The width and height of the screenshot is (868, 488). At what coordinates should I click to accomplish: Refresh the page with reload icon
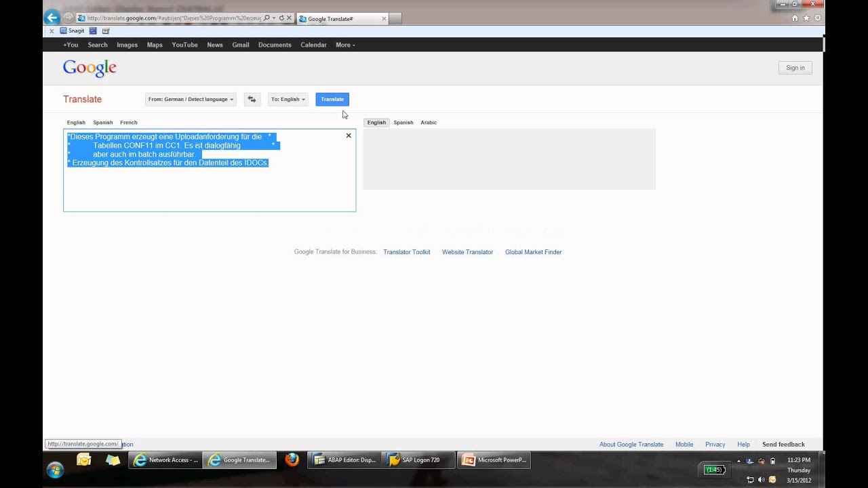pyautogui.click(x=281, y=18)
